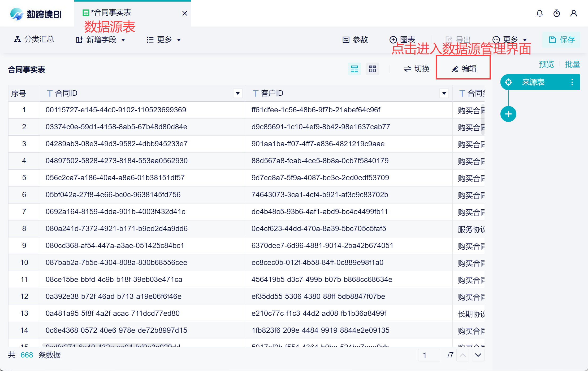Go to next page arrow
The width and height of the screenshot is (588, 371).
coord(478,355)
